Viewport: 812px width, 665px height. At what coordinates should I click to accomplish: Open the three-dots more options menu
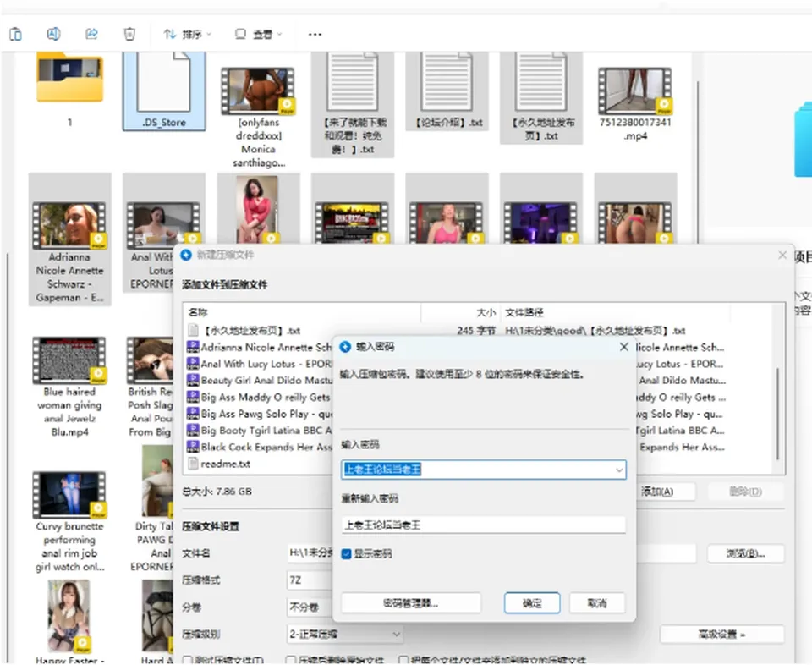point(315,34)
